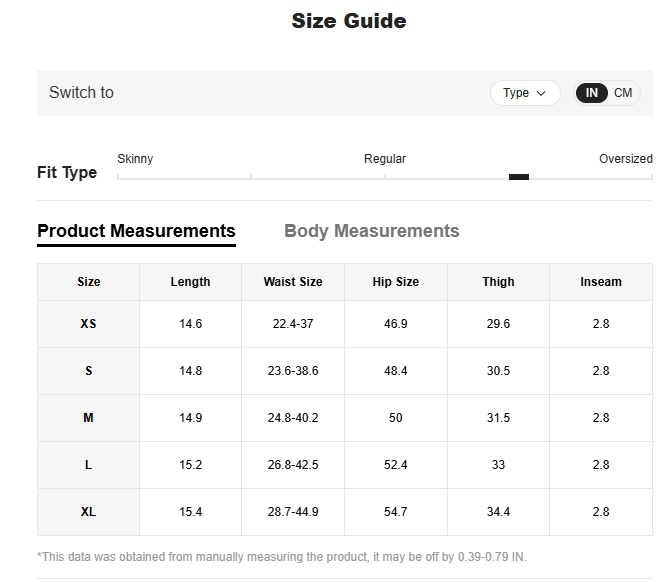Click the Regular fit label
This screenshot has width=669, height=582.
point(385,159)
